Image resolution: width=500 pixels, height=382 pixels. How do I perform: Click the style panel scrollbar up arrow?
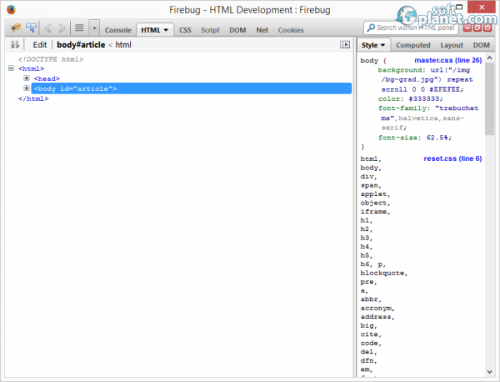pos(489,58)
